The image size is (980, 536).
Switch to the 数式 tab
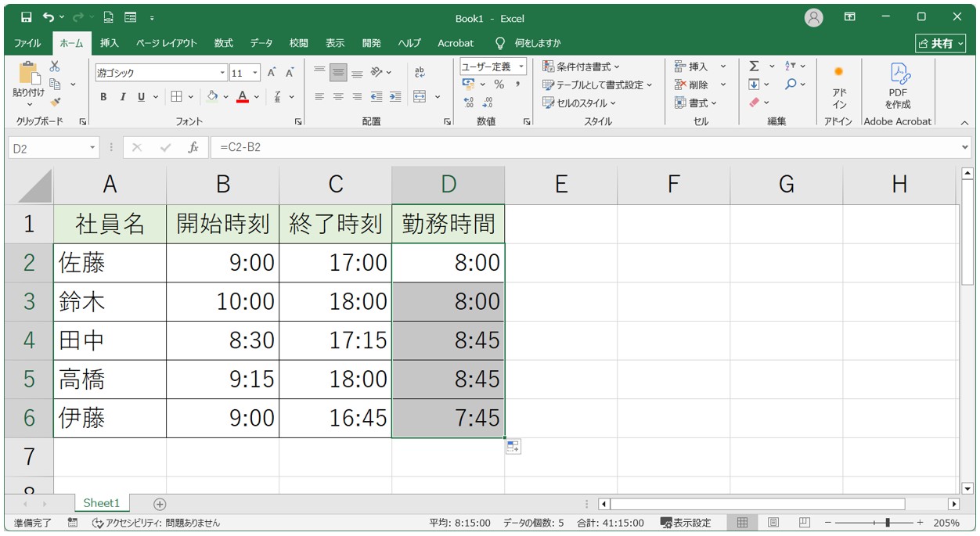pos(224,43)
